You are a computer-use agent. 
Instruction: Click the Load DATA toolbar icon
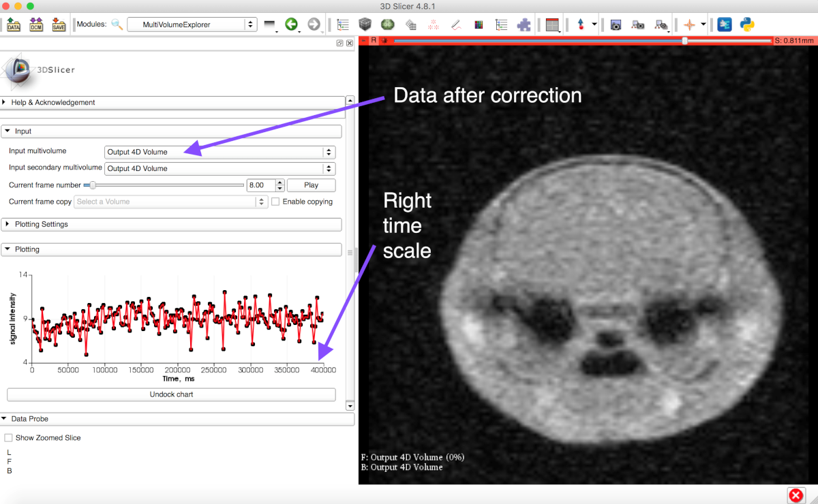click(x=13, y=25)
